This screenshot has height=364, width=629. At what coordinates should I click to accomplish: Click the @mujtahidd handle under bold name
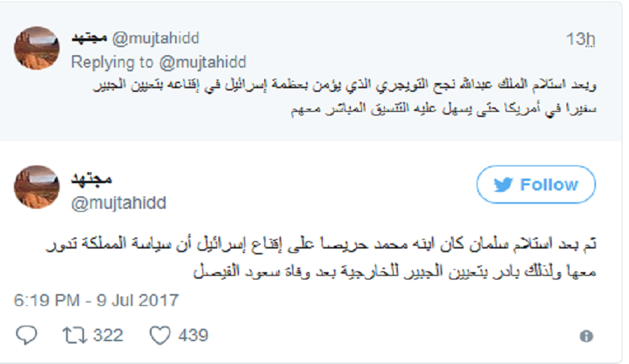[x=118, y=203]
